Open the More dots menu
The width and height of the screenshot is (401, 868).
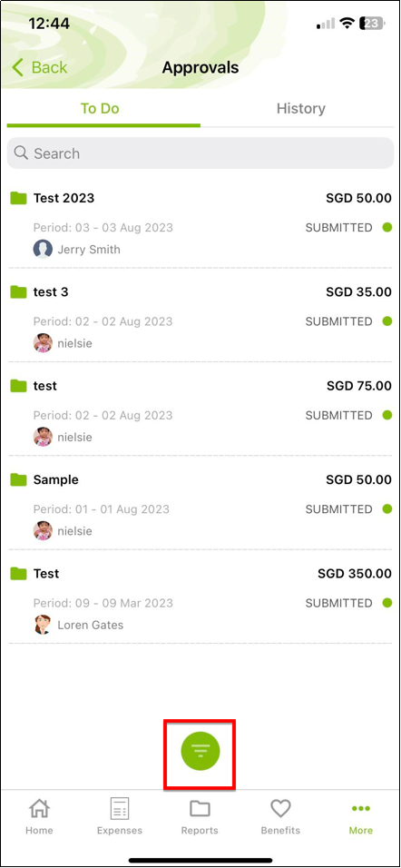click(x=360, y=809)
